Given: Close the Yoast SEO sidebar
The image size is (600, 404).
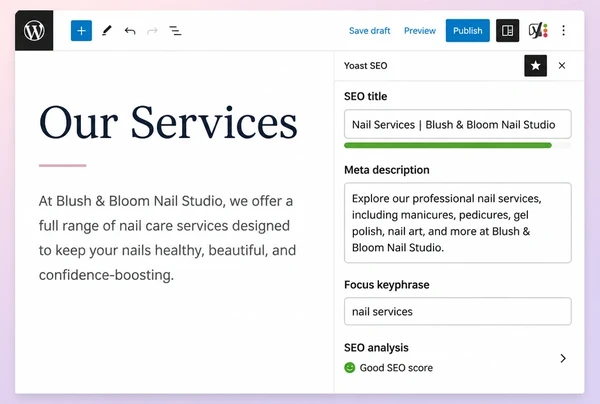Looking at the screenshot, I should tap(562, 66).
